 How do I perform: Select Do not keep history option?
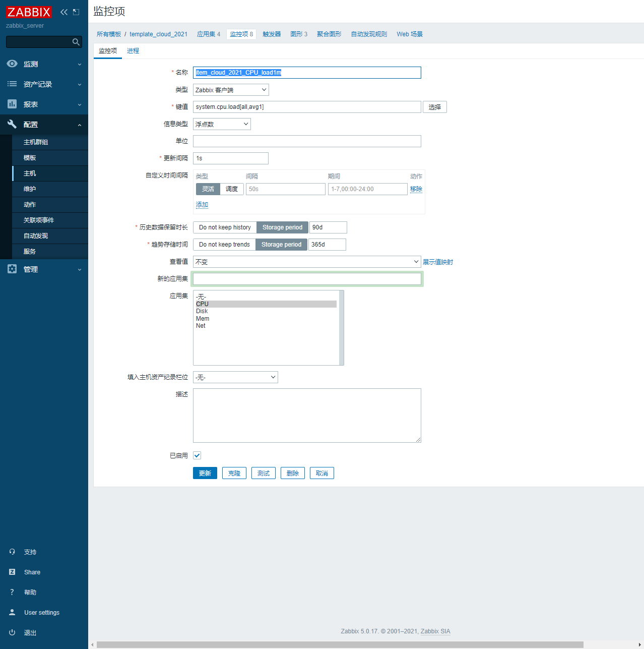(x=225, y=227)
